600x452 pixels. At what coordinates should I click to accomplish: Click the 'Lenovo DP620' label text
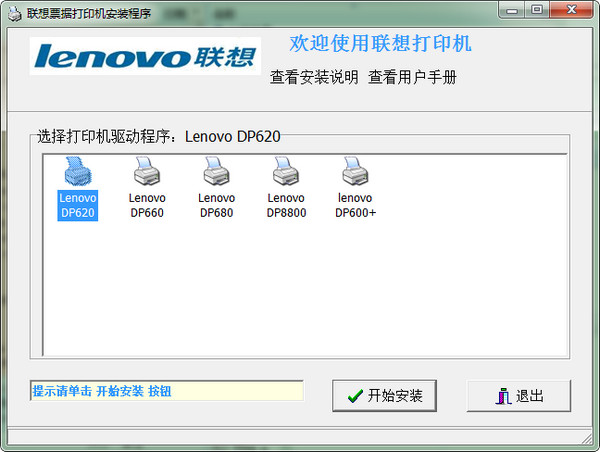point(78,206)
